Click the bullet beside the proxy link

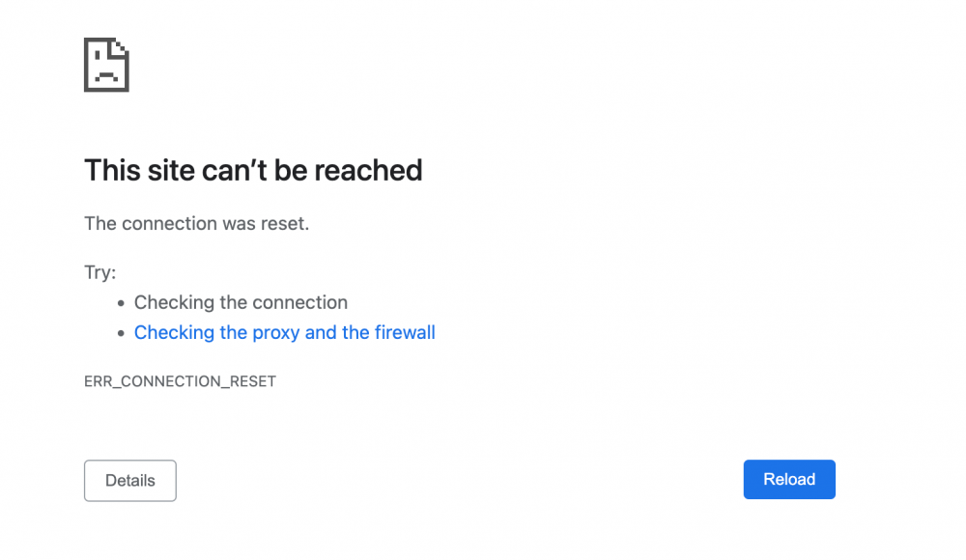click(x=120, y=332)
